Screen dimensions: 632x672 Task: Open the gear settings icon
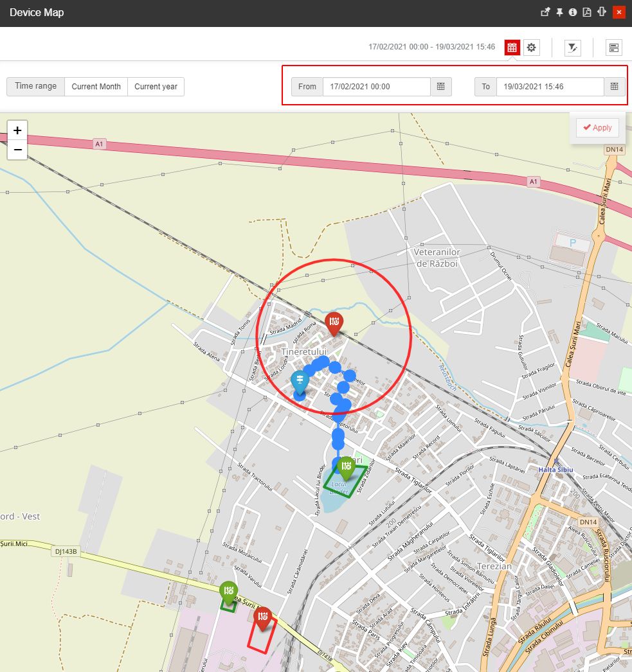pos(531,47)
